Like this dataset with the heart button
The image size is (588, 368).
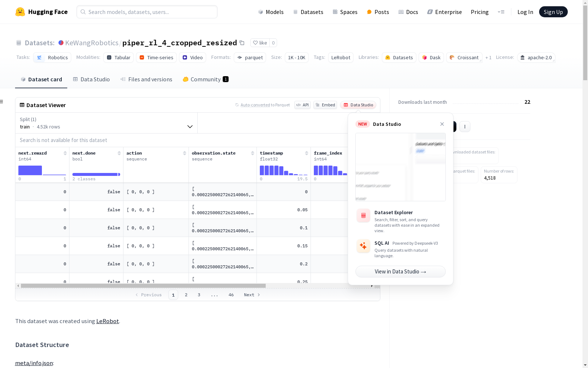coord(260,43)
